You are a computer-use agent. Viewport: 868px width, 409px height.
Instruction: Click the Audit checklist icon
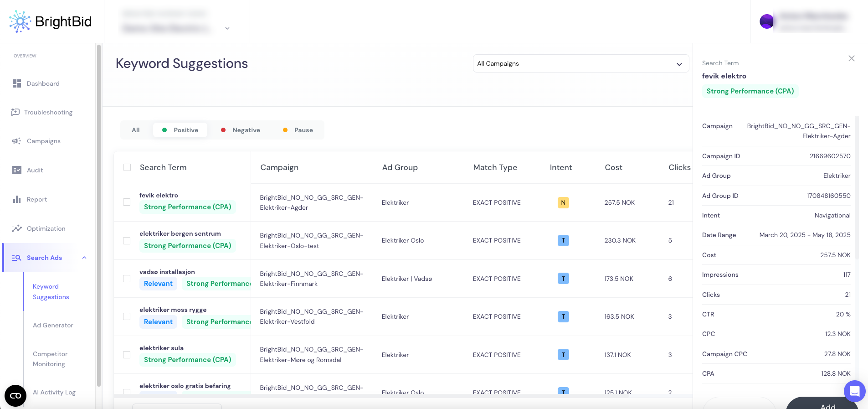[17, 170]
